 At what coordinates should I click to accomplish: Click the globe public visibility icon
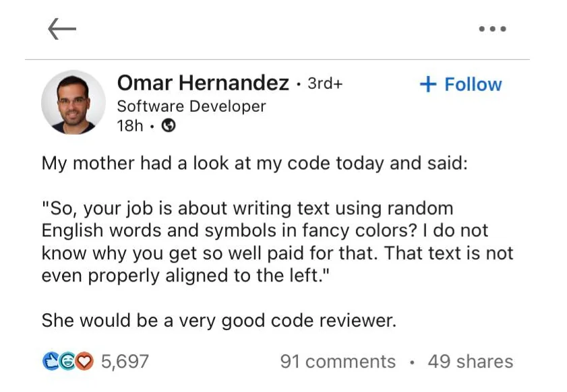tap(168, 126)
